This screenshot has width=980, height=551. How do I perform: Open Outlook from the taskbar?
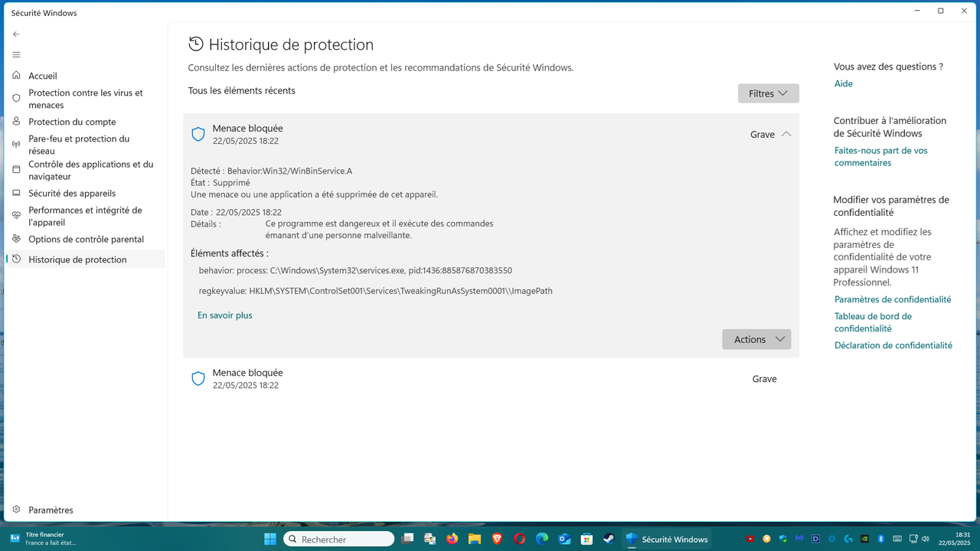click(564, 539)
